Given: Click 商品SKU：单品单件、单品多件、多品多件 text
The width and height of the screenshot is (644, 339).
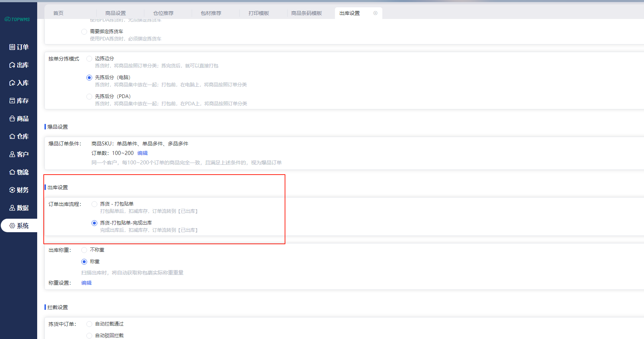Looking at the screenshot, I should click(x=140, y=144).
